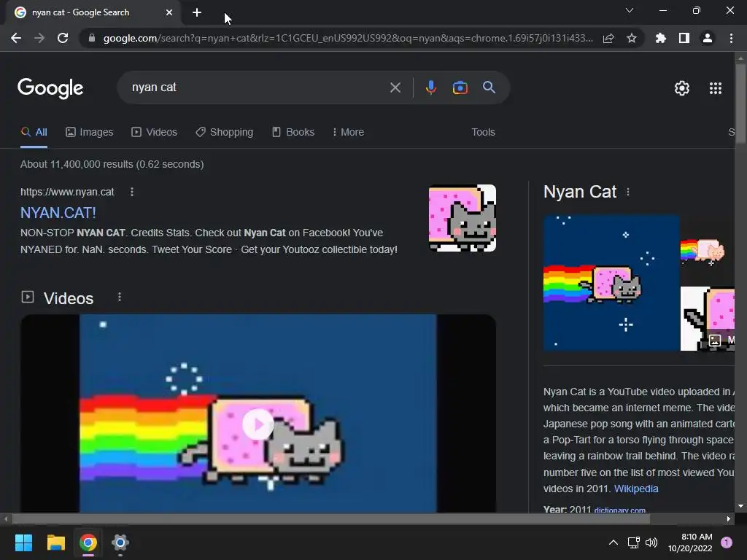Image resolution: width=747 pixels, height=560 pixels.
Task: Open options beside the Videos heading
Action: [x=120, y=297]
